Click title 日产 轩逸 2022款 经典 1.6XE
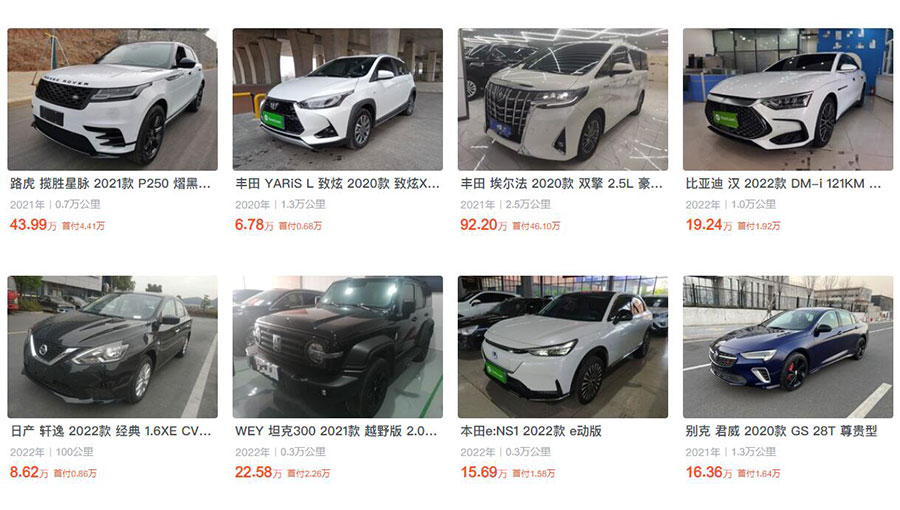900x510 pixels. (111, 431)
